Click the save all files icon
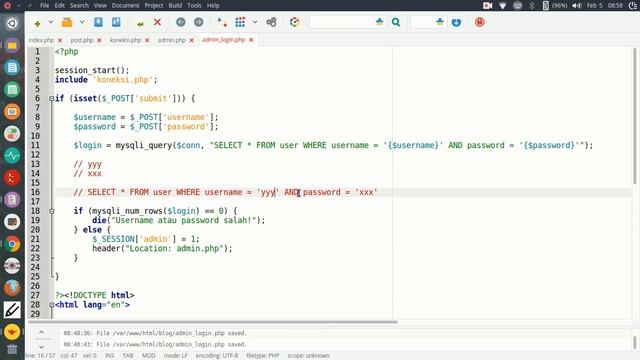Screen dimensions: 640x360 tap(116, 22)
